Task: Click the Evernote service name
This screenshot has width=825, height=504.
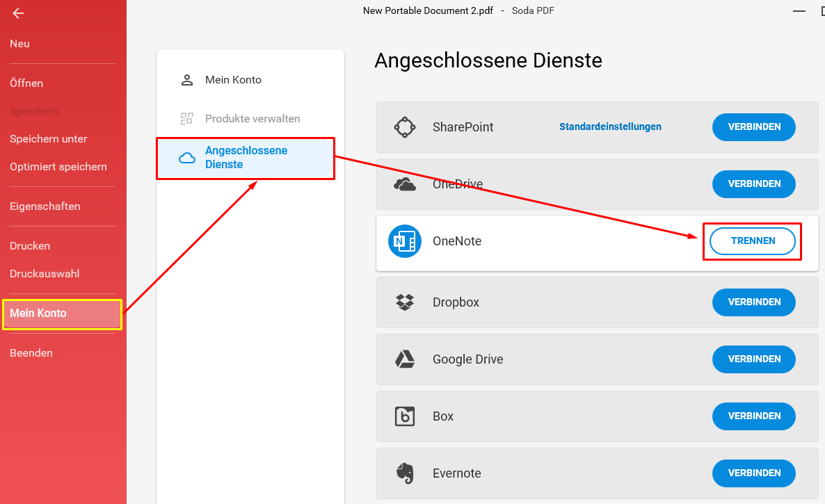Action: (x=457, y=473)
